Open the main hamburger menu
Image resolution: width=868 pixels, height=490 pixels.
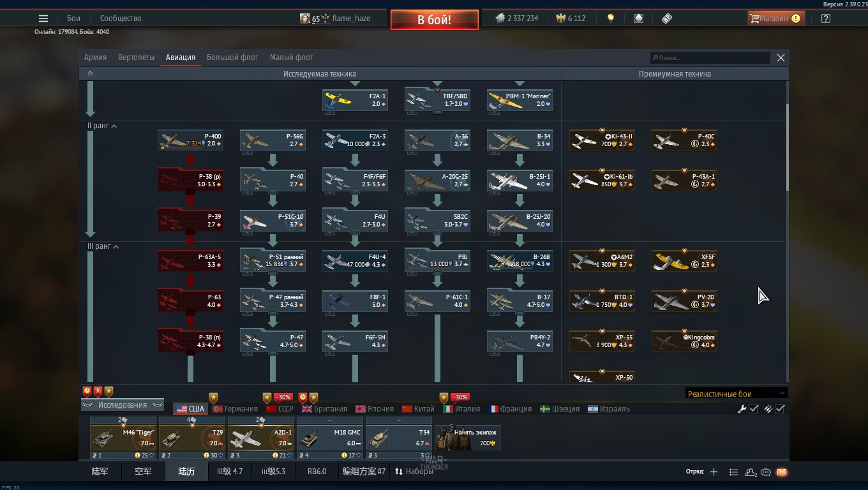(43, 19)
